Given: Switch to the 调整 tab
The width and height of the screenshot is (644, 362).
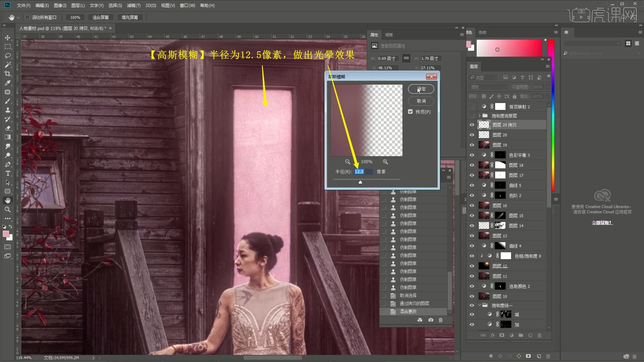Looking at the screenshot, I should [389, 35].
